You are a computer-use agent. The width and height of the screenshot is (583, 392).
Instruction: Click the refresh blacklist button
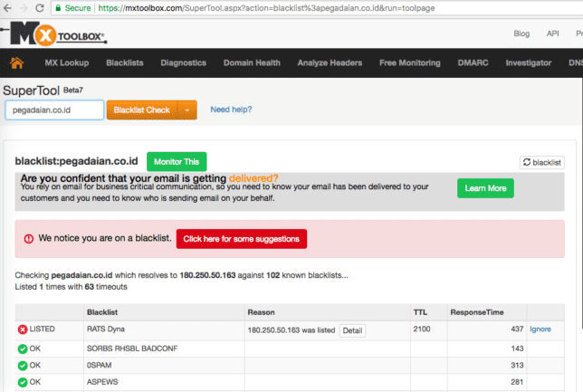click(x=541, y=162)
